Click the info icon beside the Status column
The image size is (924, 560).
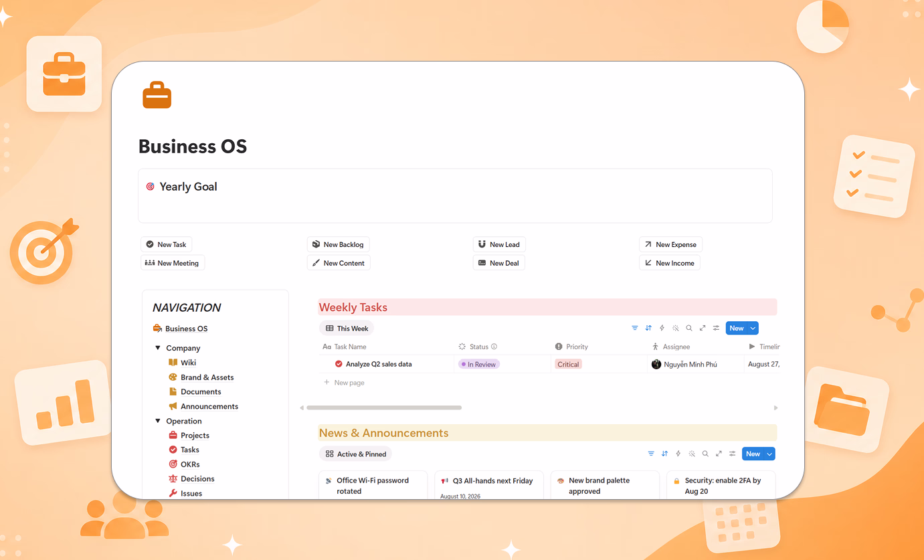point(494,347)
